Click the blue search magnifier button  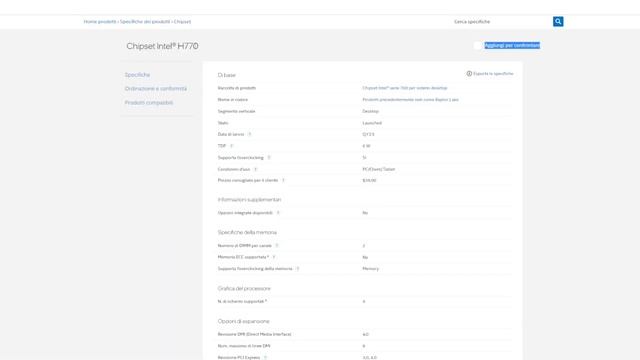pyautogui.click(x=558, y=22)
